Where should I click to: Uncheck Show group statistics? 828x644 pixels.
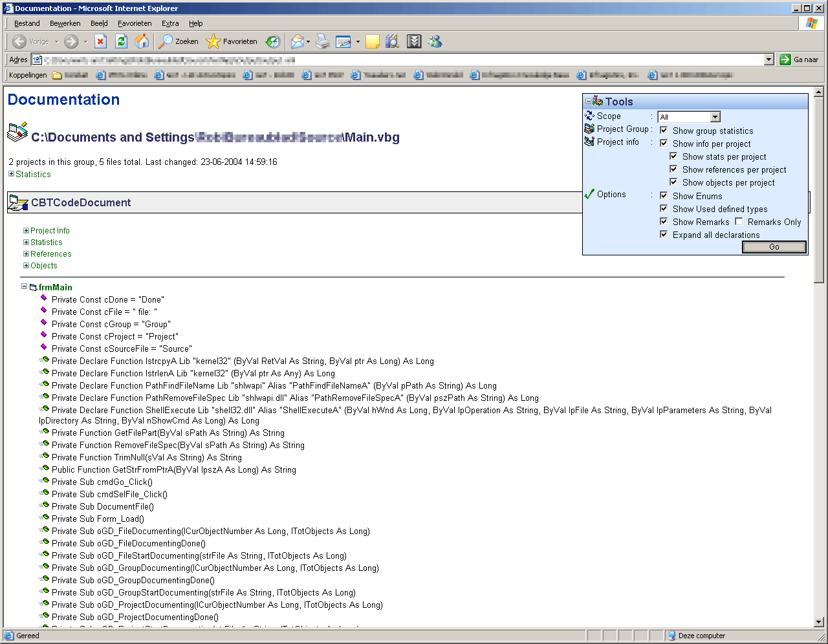click(664, 130)
